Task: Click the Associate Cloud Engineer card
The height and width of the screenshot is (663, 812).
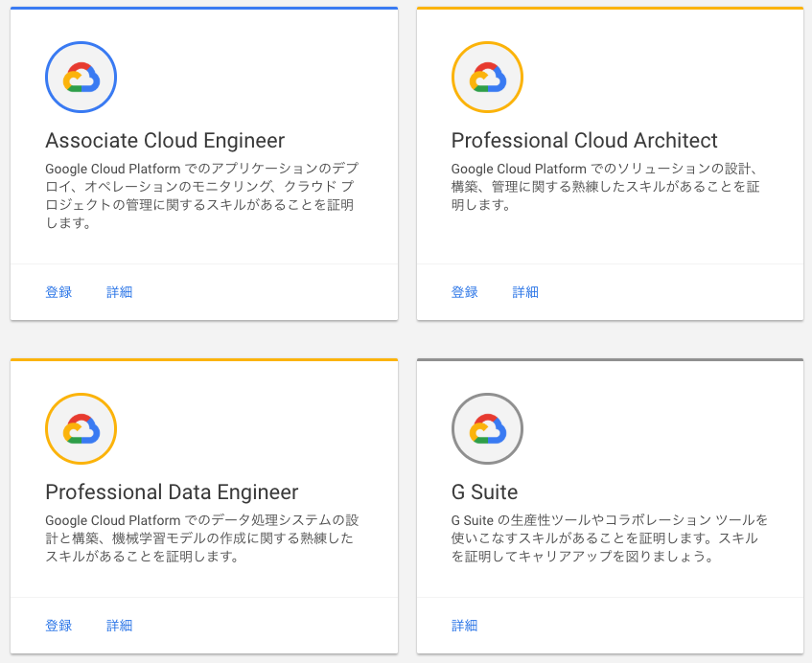Action: click(x=203, y=163)
